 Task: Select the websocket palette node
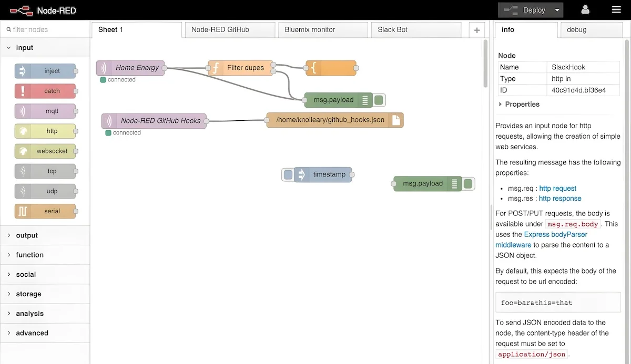pyautogui.click(x=45, y=151)
